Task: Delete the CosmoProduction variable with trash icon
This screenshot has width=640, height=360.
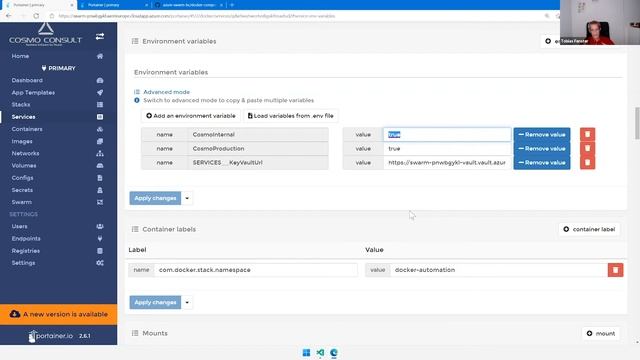Action: point(587,149)
